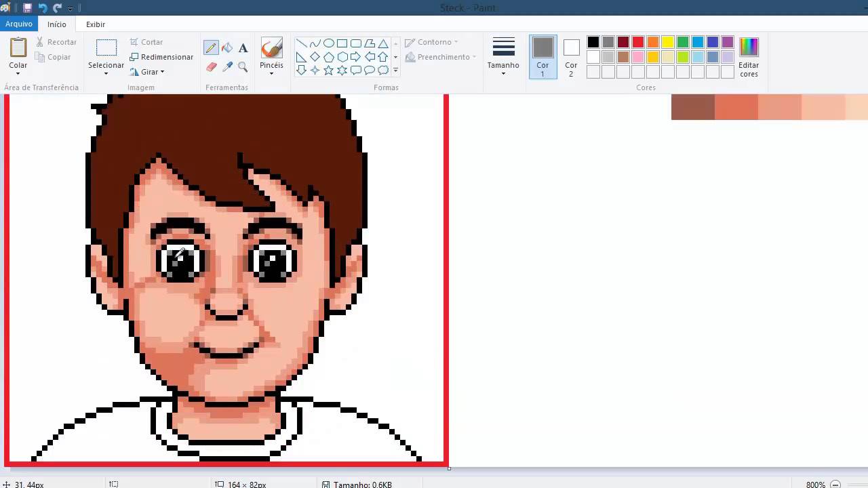This screenshot has width=868, height=488.
Task: Click the 800% zoom level text
Action: click(815, 484)
